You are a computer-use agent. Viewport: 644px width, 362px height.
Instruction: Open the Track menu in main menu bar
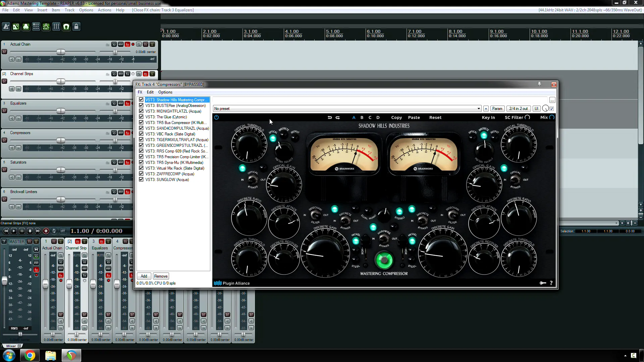[69, 10]
